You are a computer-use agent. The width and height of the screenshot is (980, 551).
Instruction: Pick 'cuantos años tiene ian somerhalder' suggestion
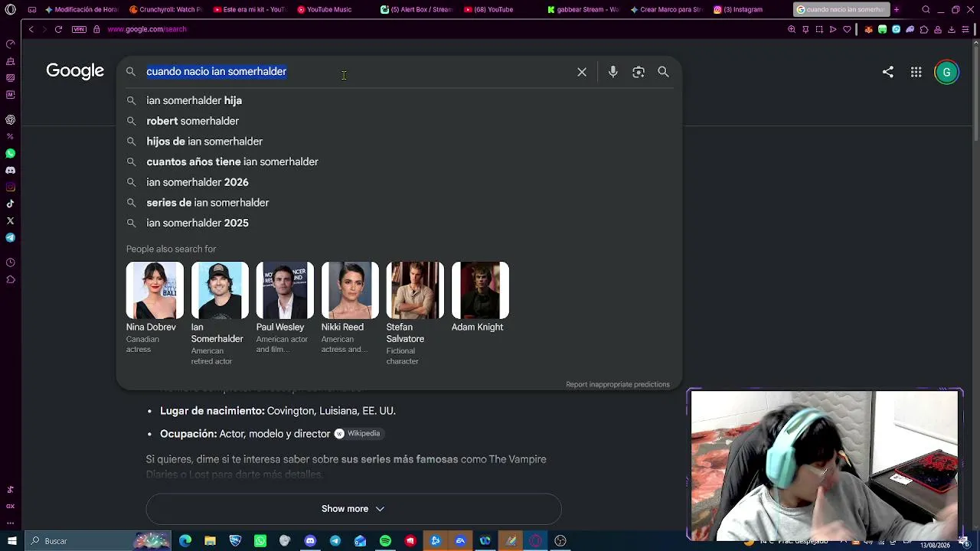pyautogui.click(x=398, y=161)
